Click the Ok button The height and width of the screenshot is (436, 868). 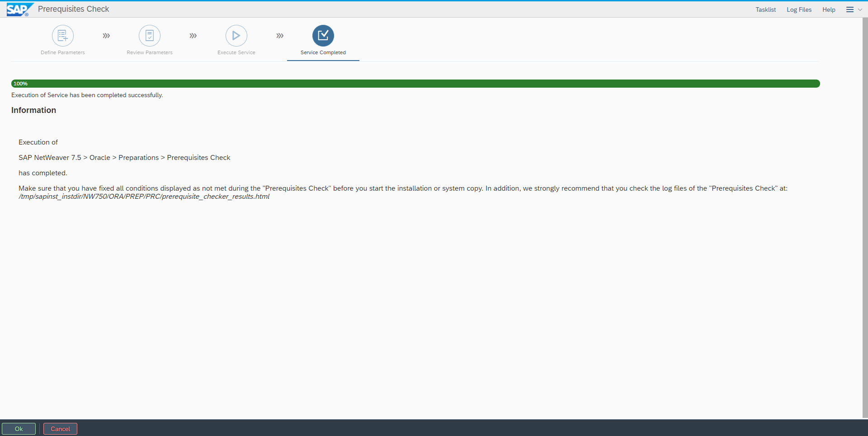pyautogui.click(x=19, y=429)
